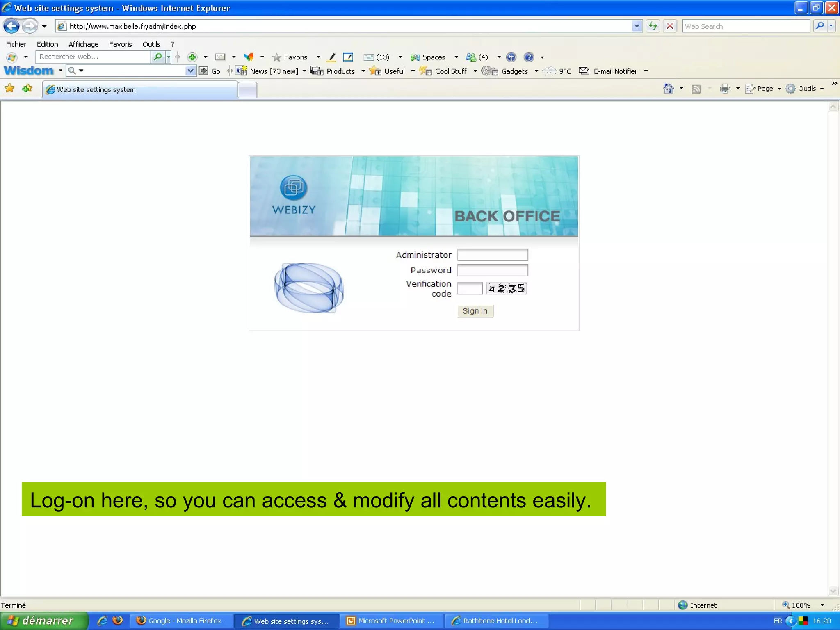Open the zoom level 100% dropdown
Image resolution: width=840 pixels, height=630 pixels.
click(822, 605)
